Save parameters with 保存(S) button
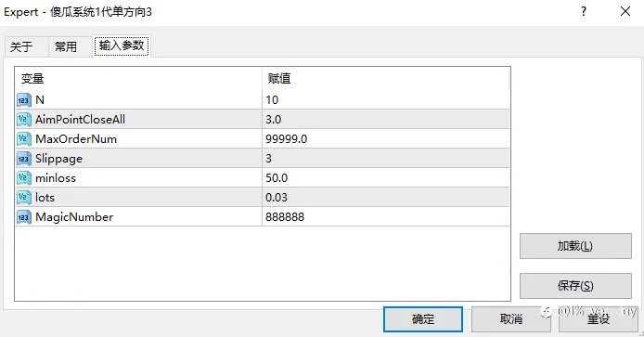This screenshot has width=644, height=337. pos(575,286)
